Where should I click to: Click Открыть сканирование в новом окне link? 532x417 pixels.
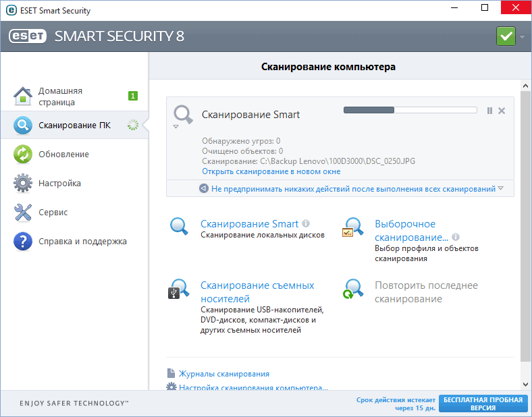coord(271,171)
